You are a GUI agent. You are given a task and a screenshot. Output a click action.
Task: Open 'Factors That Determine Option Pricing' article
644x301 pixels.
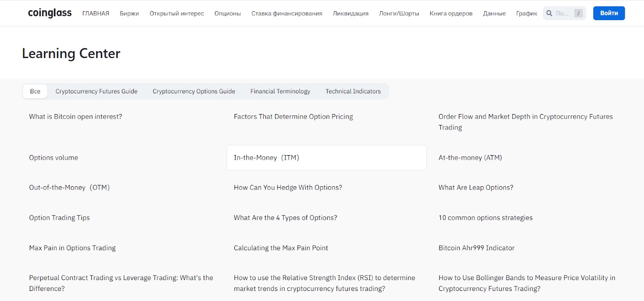click(293, 117)
